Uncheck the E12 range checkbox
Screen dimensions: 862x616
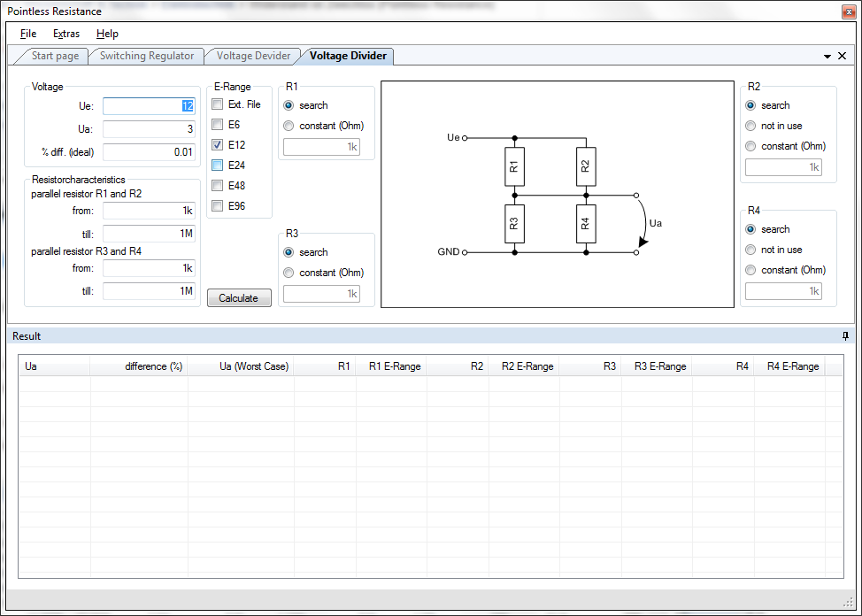pyautogui.click(x=218, y=144)
